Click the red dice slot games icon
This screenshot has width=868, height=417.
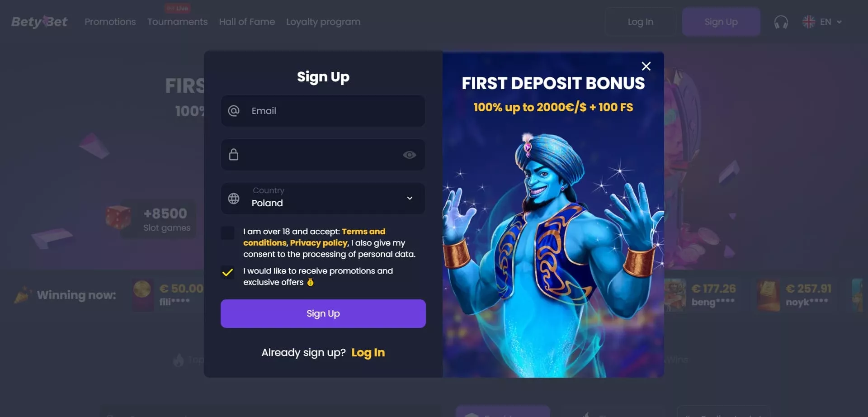click(x=118, y=218)
